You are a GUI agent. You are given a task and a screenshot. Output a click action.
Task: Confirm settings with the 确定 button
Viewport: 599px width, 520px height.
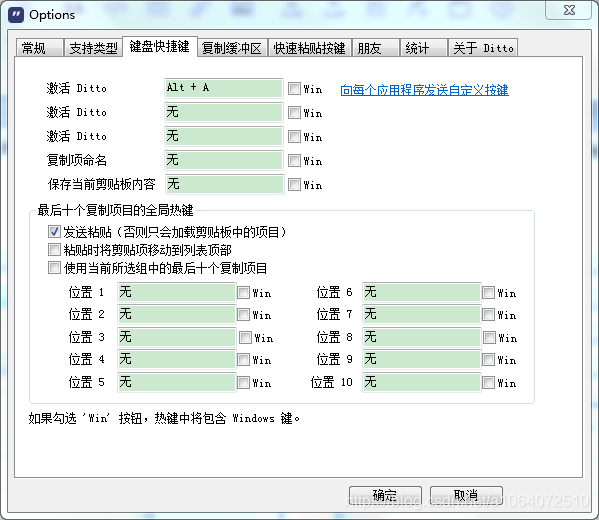click(385, 496)
